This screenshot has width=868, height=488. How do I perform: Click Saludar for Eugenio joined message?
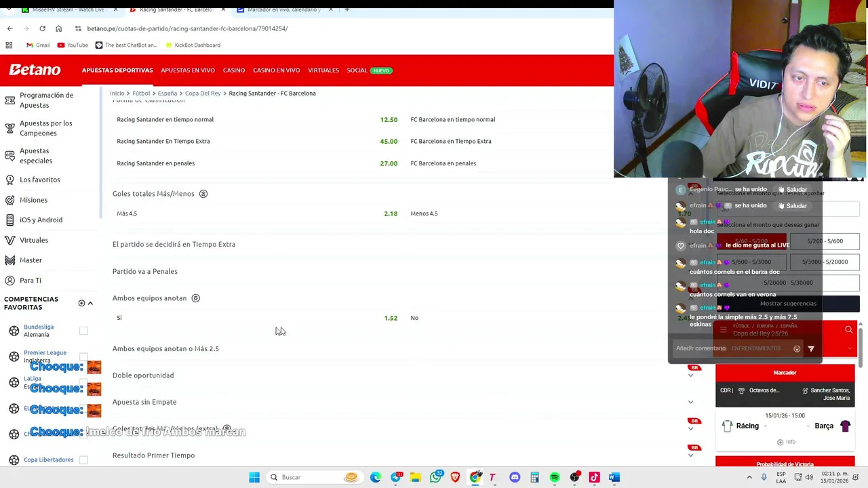coord(792,190)
